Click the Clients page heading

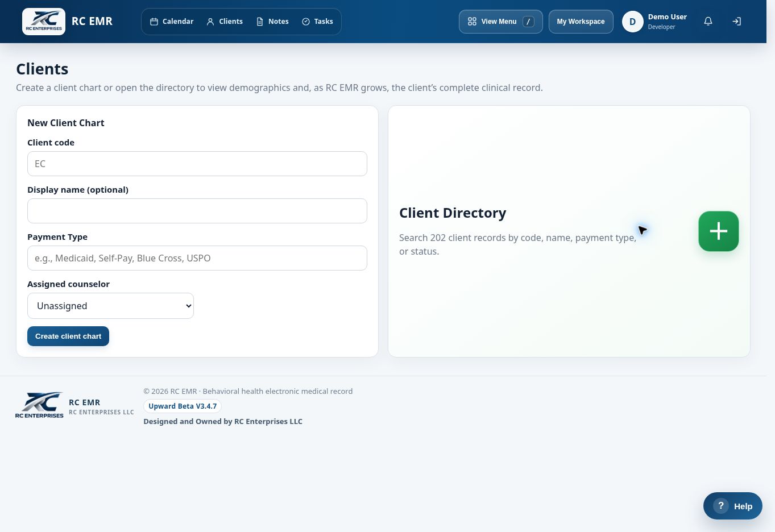pos(42,69)
